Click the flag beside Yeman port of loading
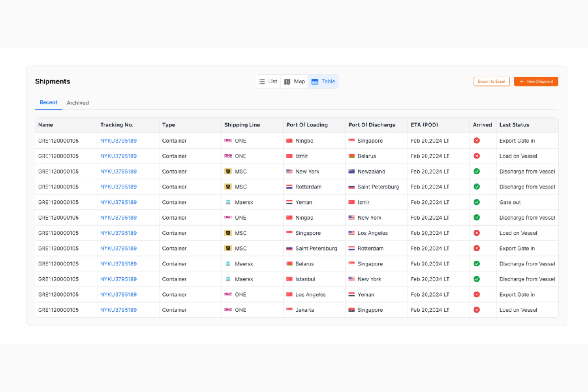Screen dimensions: 588x392 (x=290, y=202)
